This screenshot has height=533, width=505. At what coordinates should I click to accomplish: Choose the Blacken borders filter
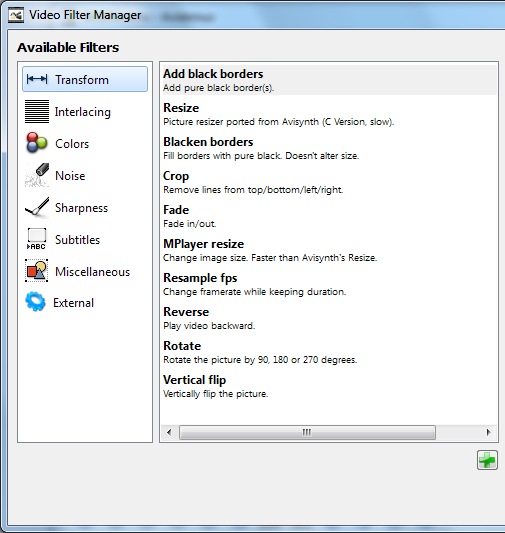coord(208,142)
